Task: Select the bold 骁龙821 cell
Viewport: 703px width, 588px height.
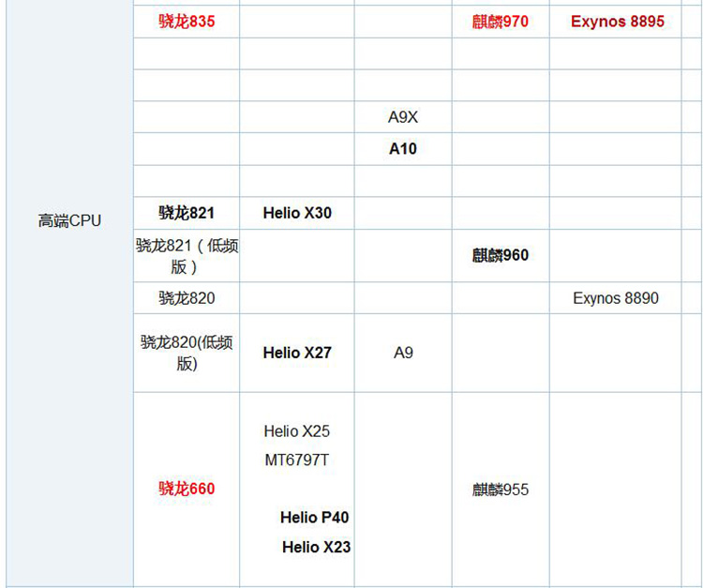Action: tap(187, 213)
